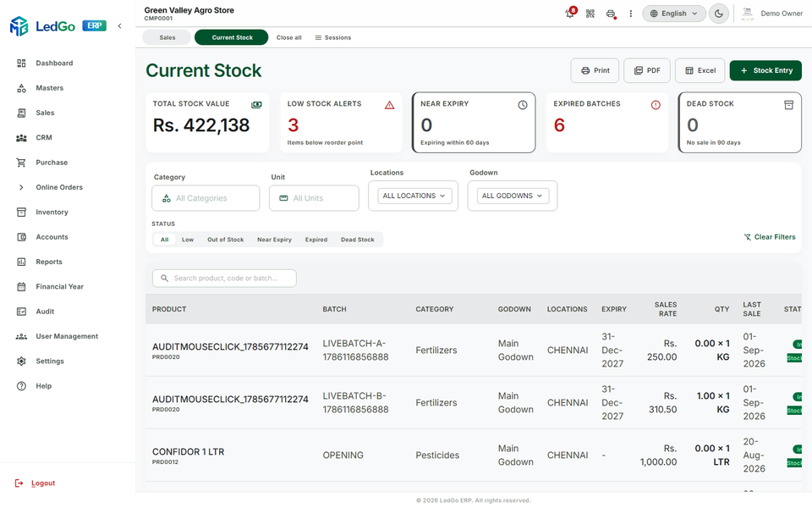The height and width of the screenshot is (508, 812).
Task: Click the Dead Stock archive icon
Action: click(x=788, y=105)
